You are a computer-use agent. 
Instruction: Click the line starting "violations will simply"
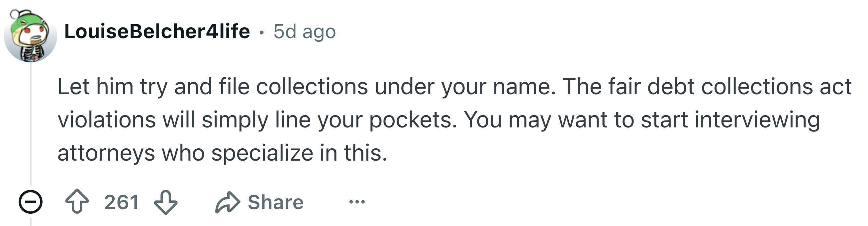pos(439,120)
